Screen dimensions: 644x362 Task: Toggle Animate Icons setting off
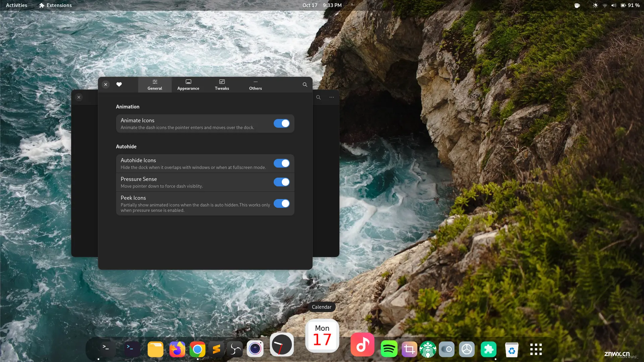click(x=282, y=123)
